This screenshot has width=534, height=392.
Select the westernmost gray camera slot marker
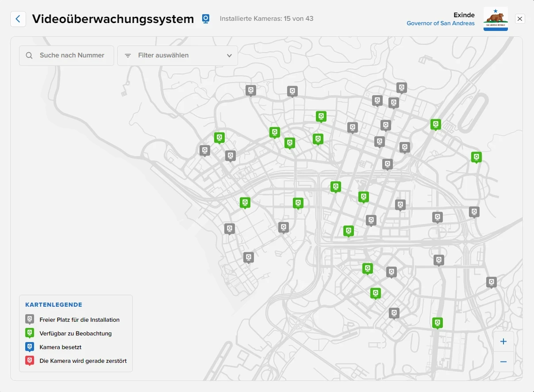pyautogui.click(x=204, y=150)
